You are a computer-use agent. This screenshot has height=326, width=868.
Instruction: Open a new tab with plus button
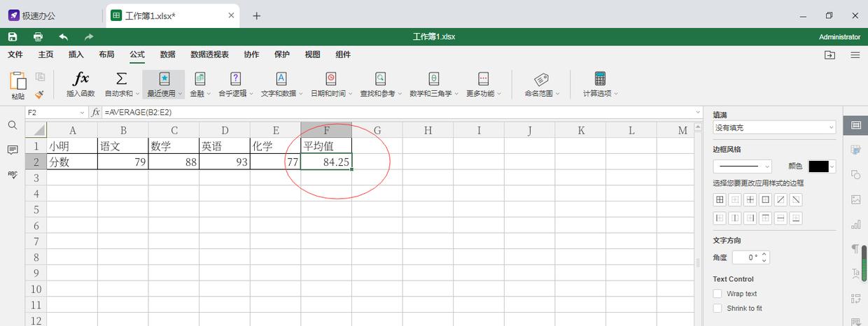coord(256,15)
